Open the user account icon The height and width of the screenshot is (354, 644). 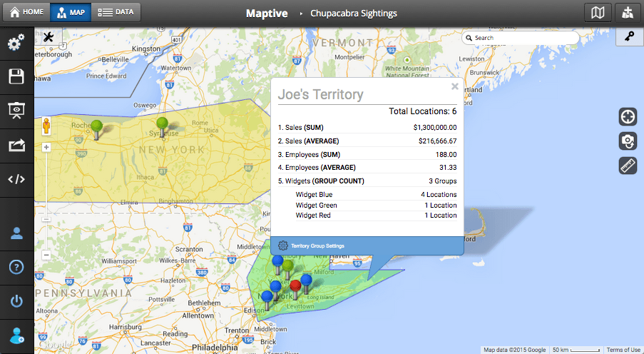(x=16, y=233)
